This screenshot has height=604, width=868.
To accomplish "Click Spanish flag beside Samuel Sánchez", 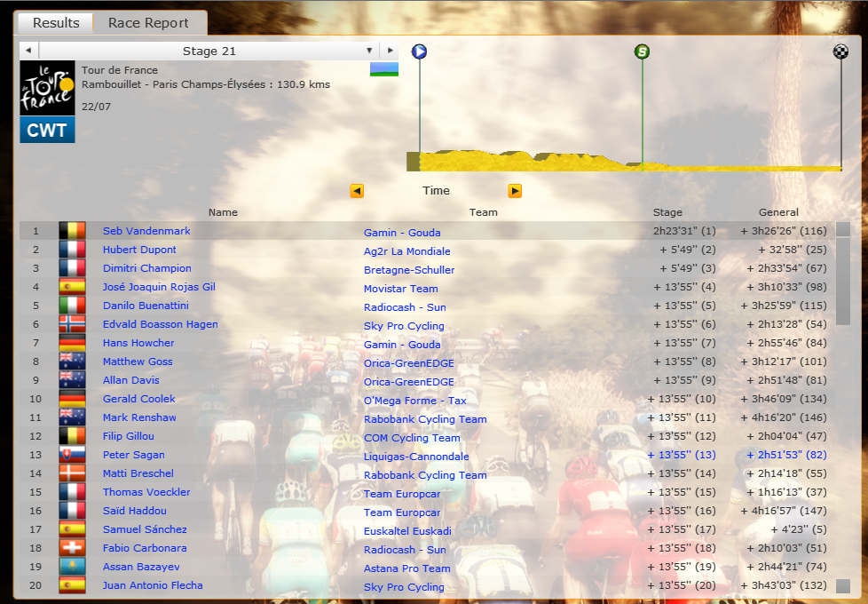I will point(73,529).
